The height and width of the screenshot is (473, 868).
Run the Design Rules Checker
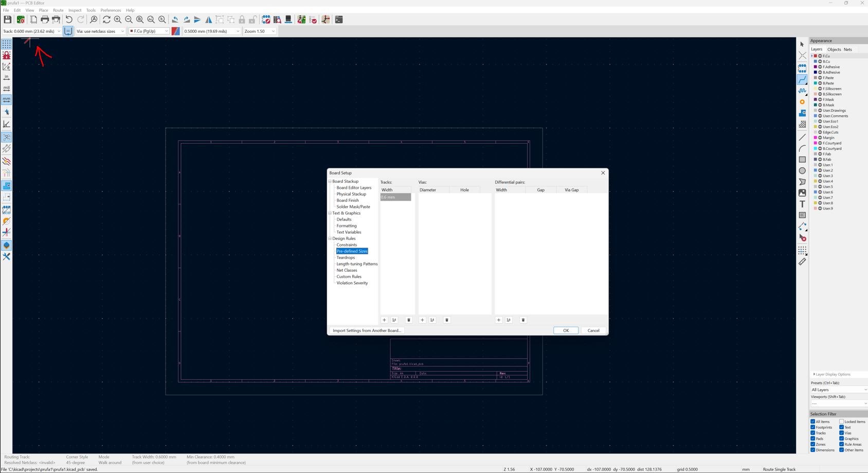pyautogui.click(x=313, y=20)
